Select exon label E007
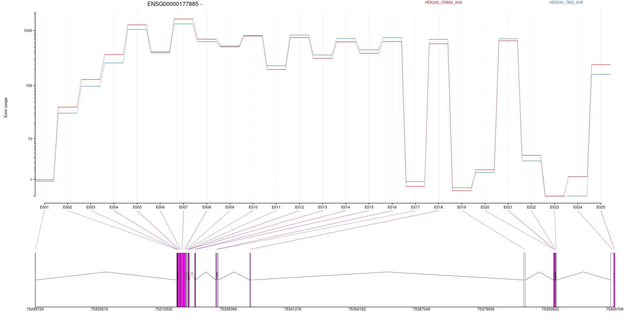The image size is (644, 322). coord(184,207)
